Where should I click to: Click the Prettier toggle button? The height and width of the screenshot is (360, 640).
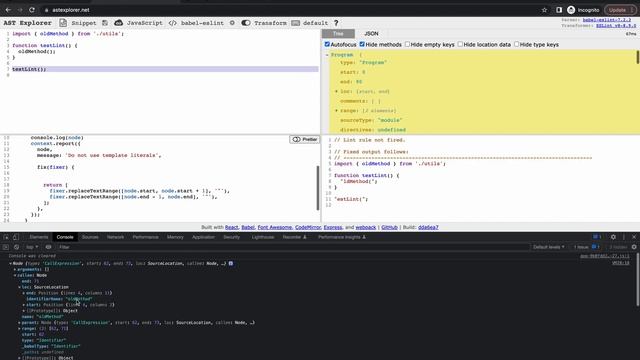304,139
